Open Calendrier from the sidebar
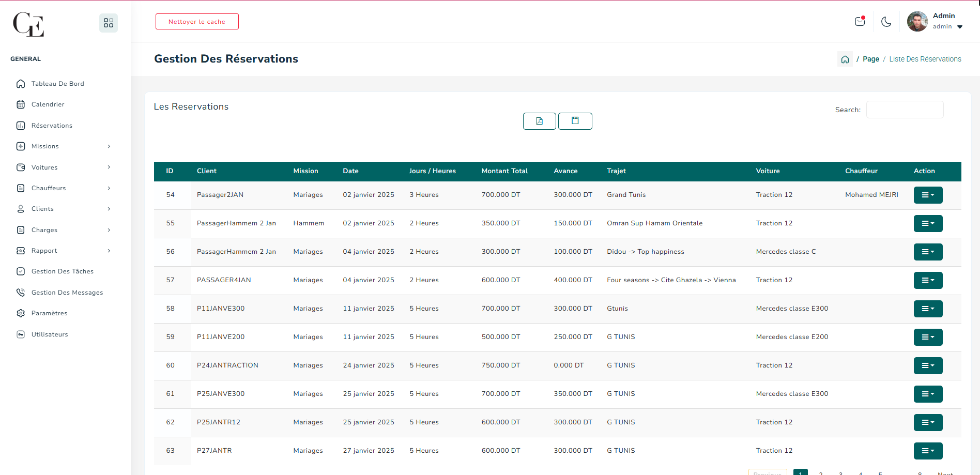The height and width of the screenshot is (475, 980). tap(48, 104)
